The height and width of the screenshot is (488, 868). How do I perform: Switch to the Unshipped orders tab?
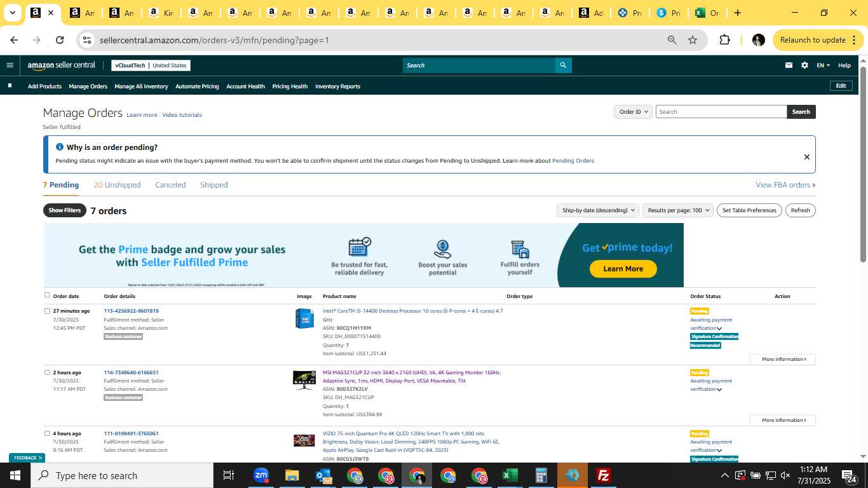(x=117, y=185)
